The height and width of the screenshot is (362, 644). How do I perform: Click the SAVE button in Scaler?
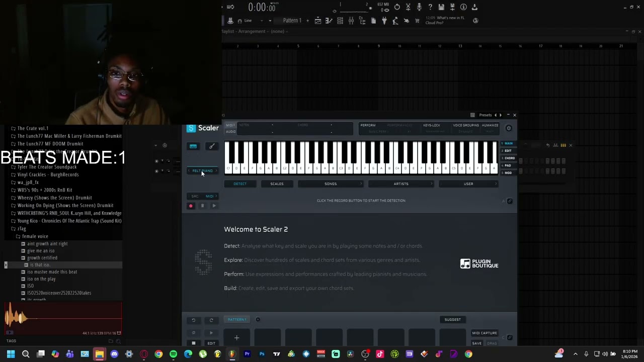tap(476, 343)
